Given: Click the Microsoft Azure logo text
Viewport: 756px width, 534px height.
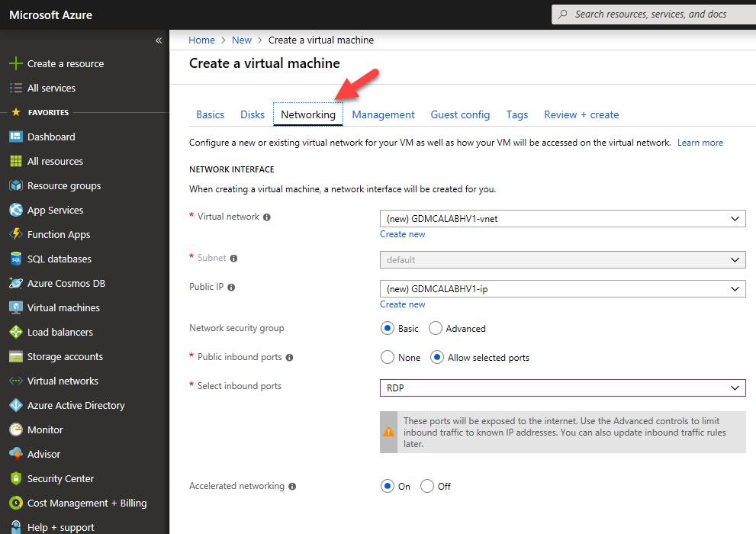Looking at the screenshot, I should [50, 15].
